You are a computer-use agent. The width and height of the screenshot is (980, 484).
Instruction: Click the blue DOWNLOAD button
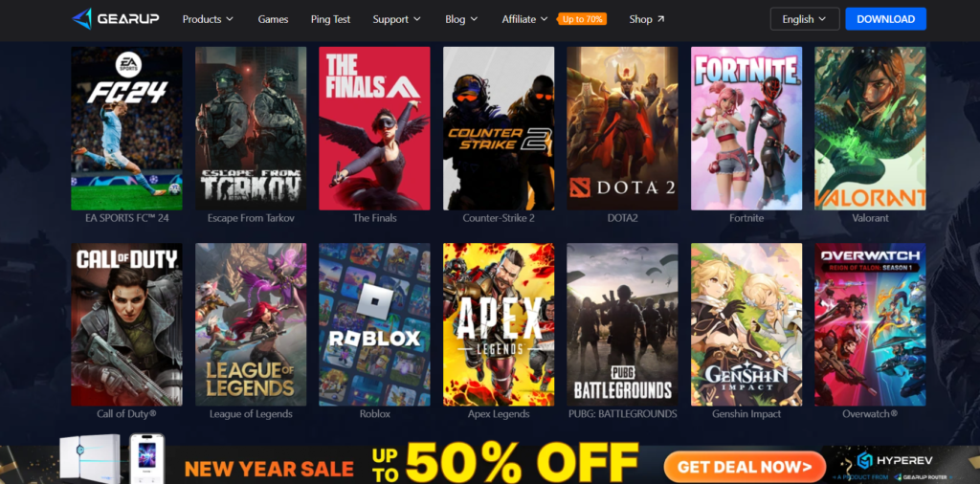[x=885, y=19]
